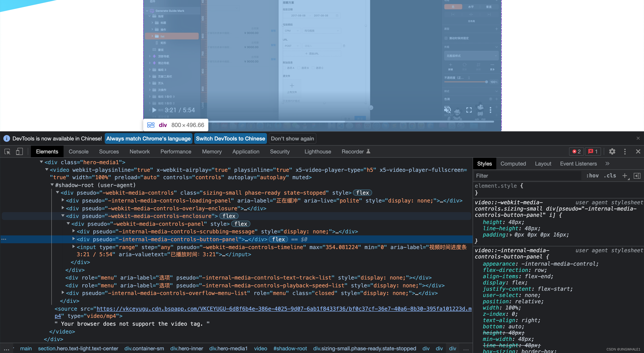The image size is (644, 353).
Task: Toggle the computed styles sidebar icon
Action: tap(637, 176)
